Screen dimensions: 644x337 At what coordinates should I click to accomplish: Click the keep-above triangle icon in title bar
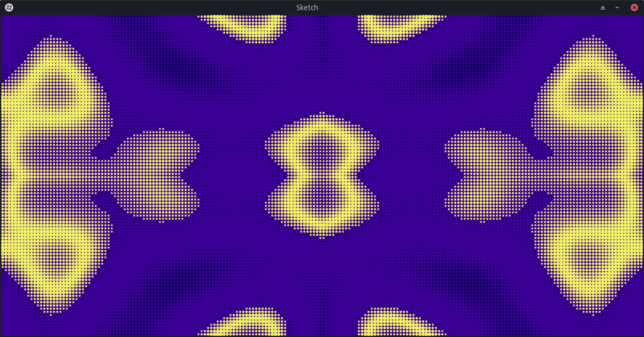(603, 7)
